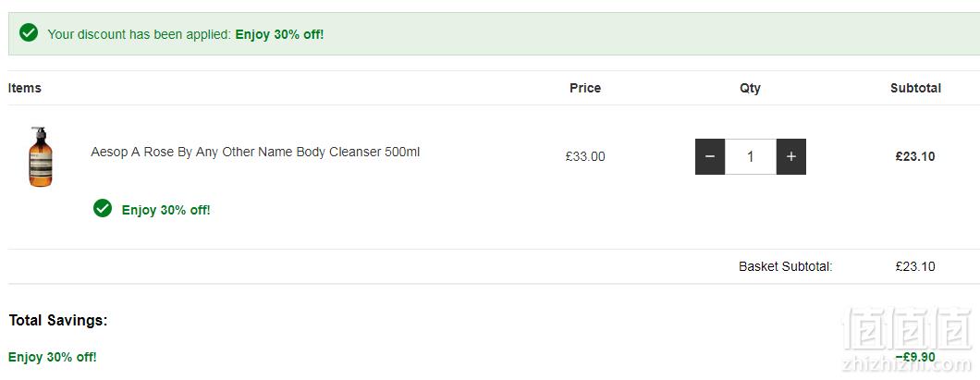Click the −£9.90 savings amount
This screenshot has height=380, width=980.
tap(915, 357)
